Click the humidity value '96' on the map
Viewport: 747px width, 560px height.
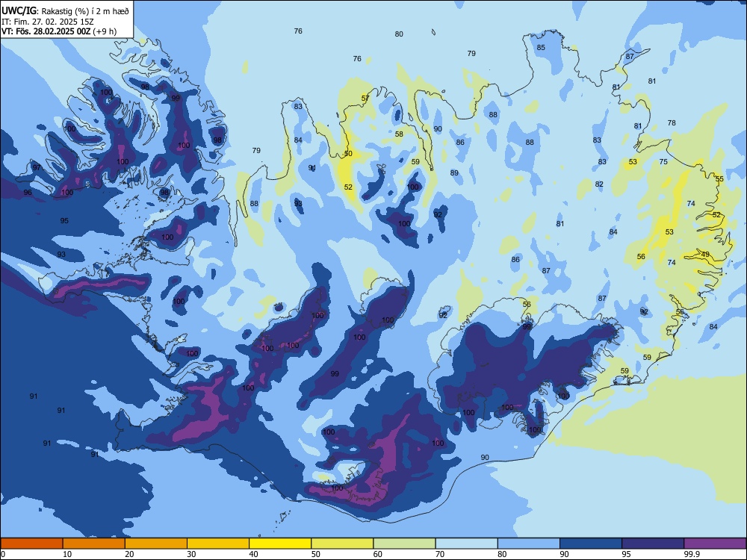pyautogui.click(x=28, y=193)
